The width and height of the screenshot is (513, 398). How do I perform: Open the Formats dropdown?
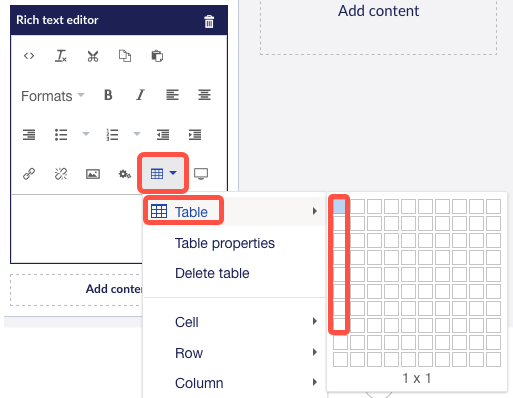(x=53, y=96)
